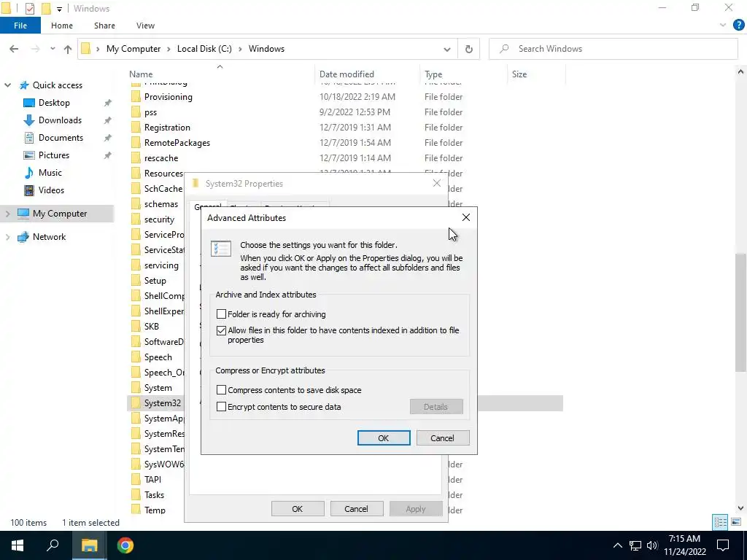Switch to Details view layout icon
This screenshot has height=560, width=747.
point(720,522)
